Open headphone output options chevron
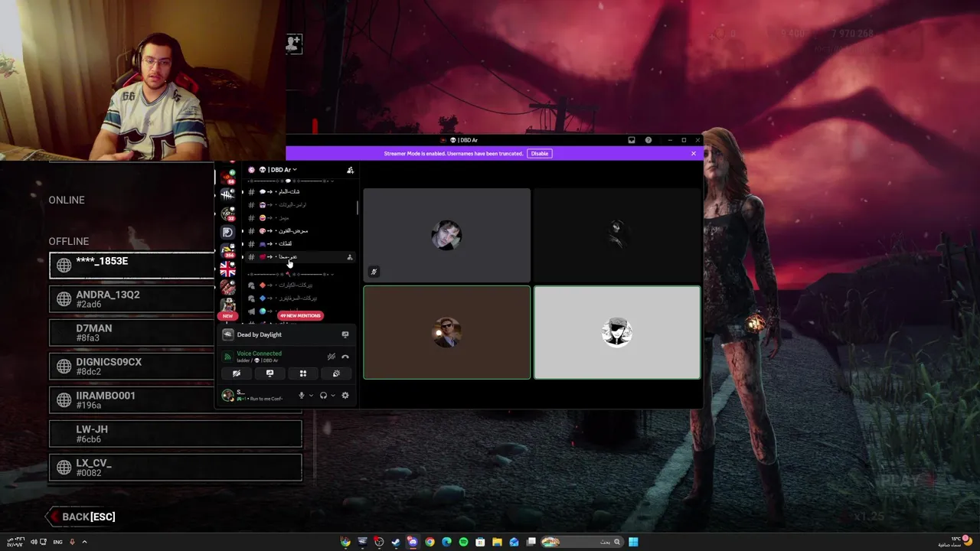980x551 pixels. click(x=332, y=396)
